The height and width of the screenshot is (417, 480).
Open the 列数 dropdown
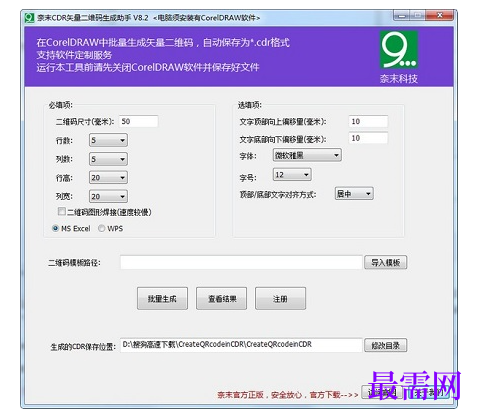coord(108,159)
